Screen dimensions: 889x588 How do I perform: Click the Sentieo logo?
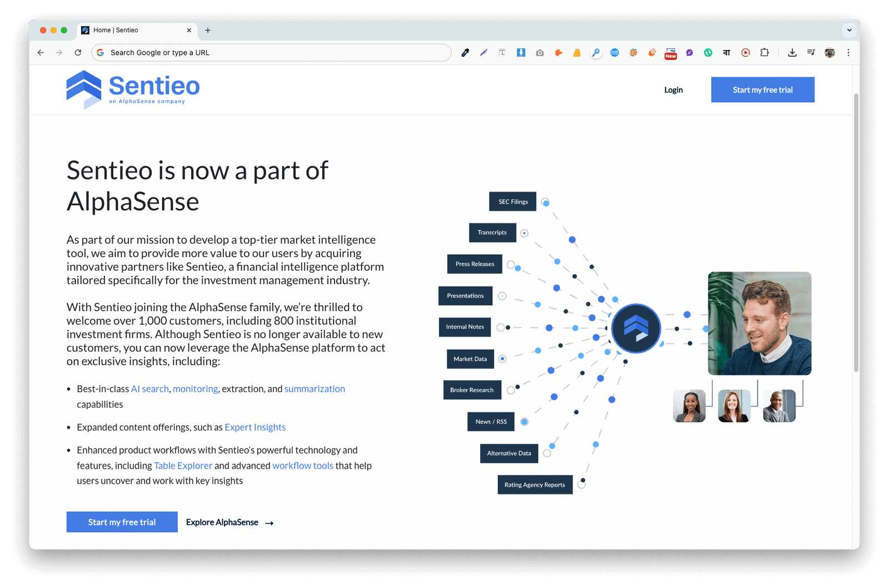[133, 89]
